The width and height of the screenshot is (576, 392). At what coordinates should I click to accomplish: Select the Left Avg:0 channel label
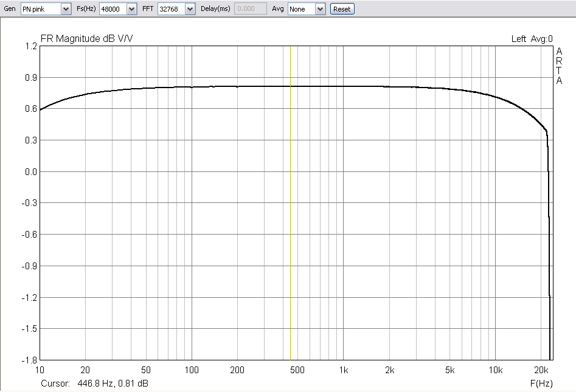coord(532,39)
